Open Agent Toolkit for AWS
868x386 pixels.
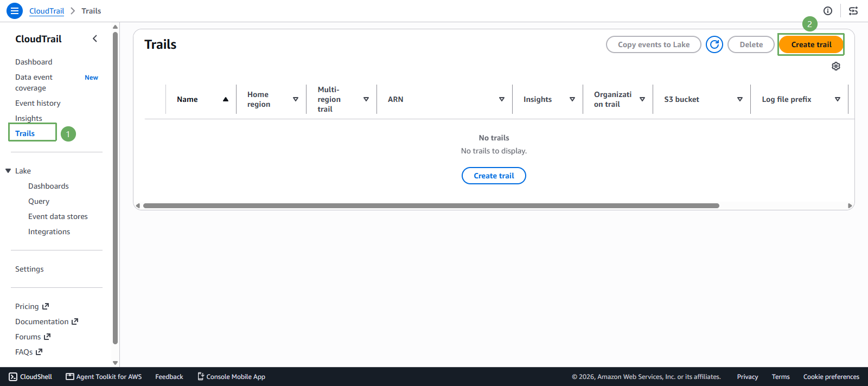104,377
